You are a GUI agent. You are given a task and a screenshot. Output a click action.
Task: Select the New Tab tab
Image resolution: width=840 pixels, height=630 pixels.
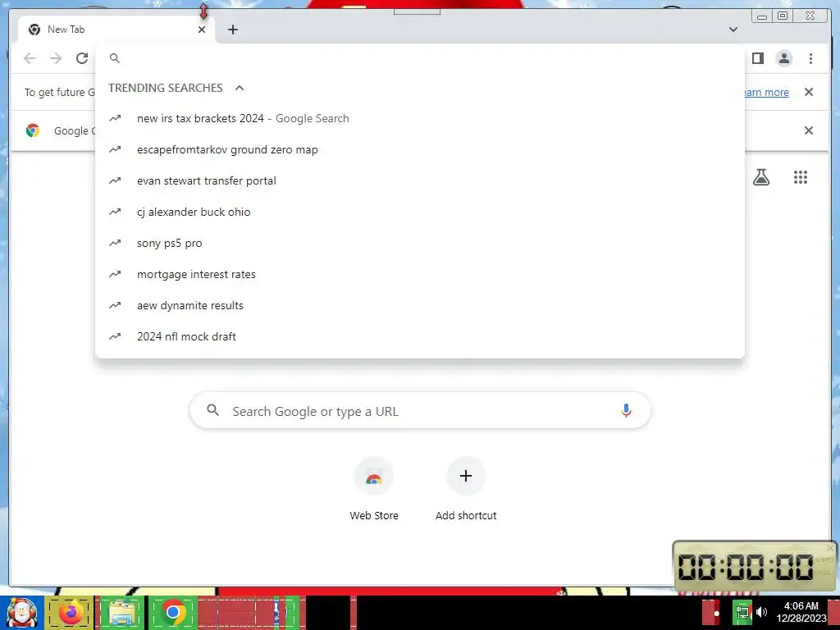116,30
